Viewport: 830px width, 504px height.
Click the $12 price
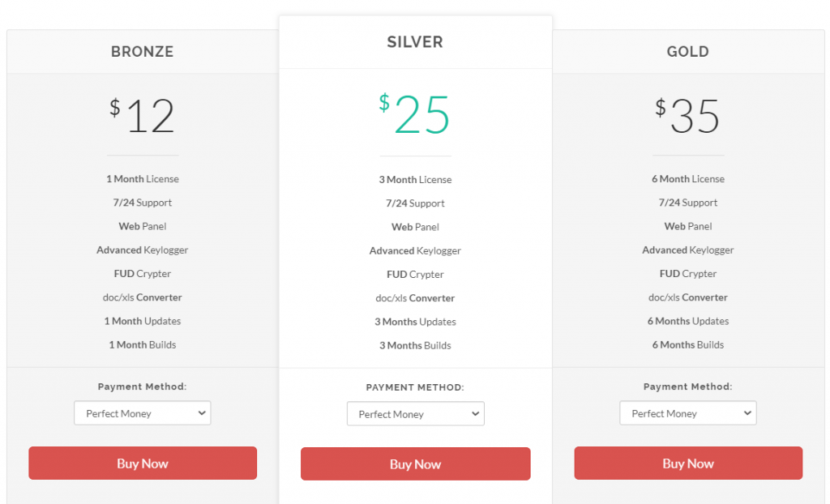[x=143, y=116]
